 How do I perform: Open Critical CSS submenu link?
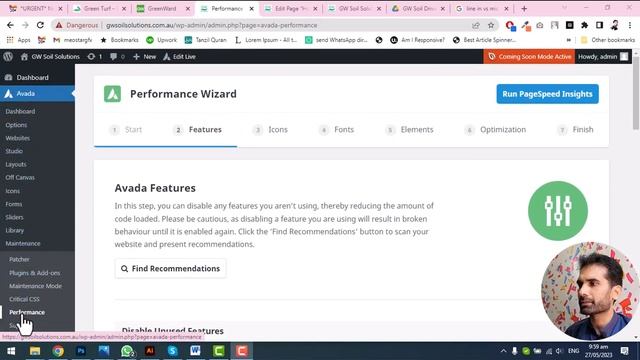click(x=24, y=299)
